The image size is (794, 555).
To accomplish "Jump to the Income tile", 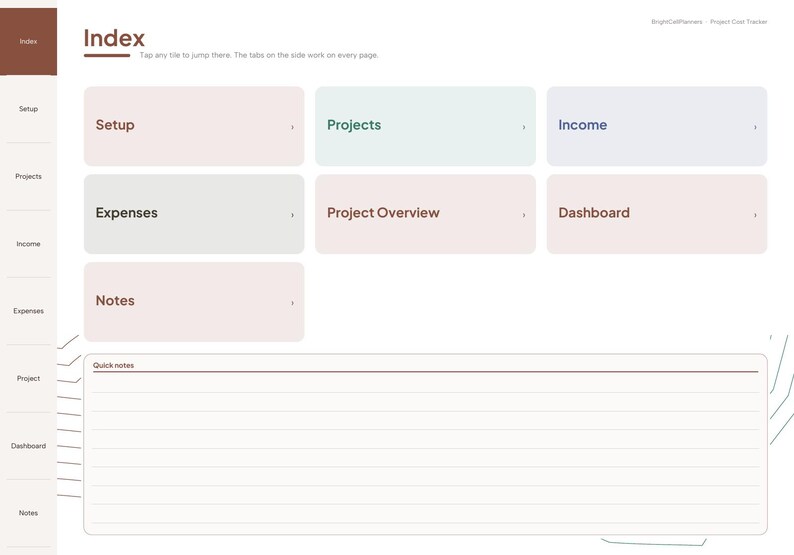I will (657, 126).
